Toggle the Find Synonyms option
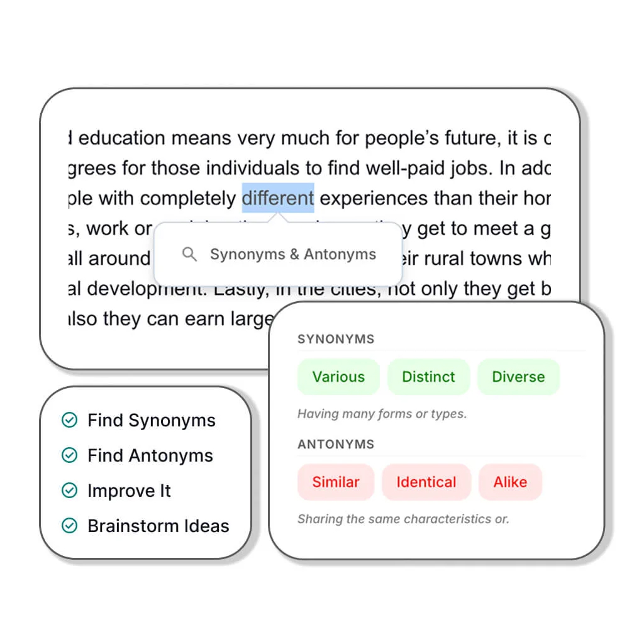The height and width of the screenshot is (644, 644). coord(151,419)
